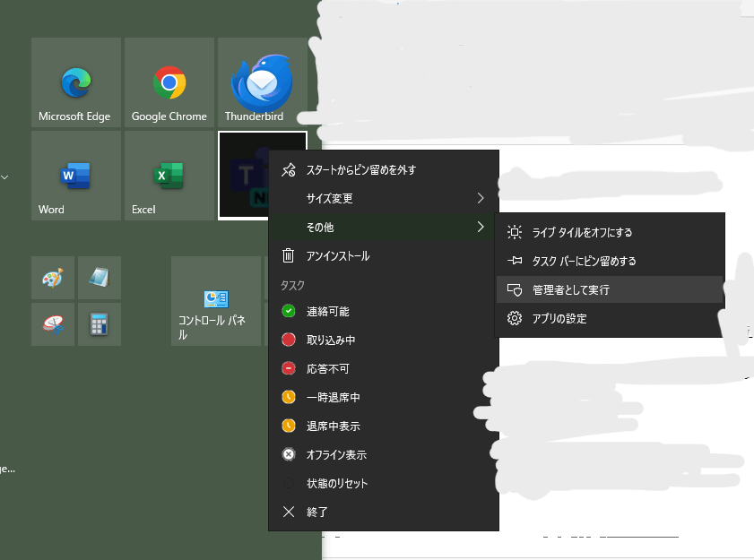The image size is (754, 560).
Task: Click the unpin icon beside スタートからピン留めを外す
Action: pos(289,169)
